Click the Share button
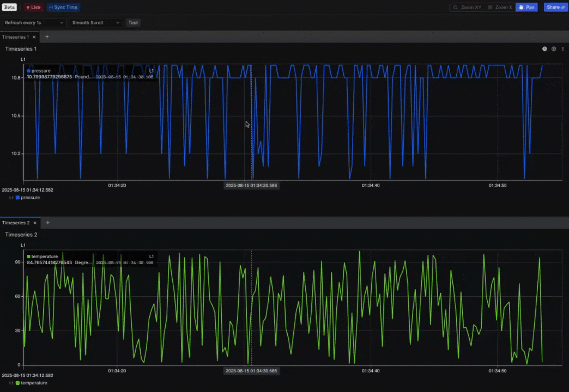 click(x=555, y=8)
